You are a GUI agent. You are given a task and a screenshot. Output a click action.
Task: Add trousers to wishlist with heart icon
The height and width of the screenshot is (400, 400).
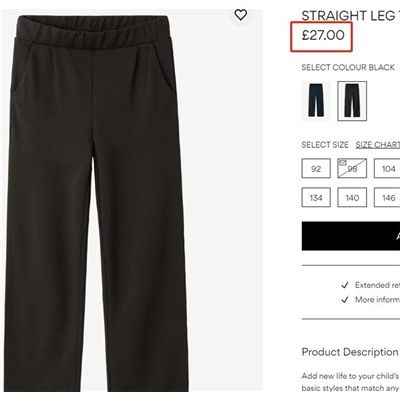click(x=240, y=15)
